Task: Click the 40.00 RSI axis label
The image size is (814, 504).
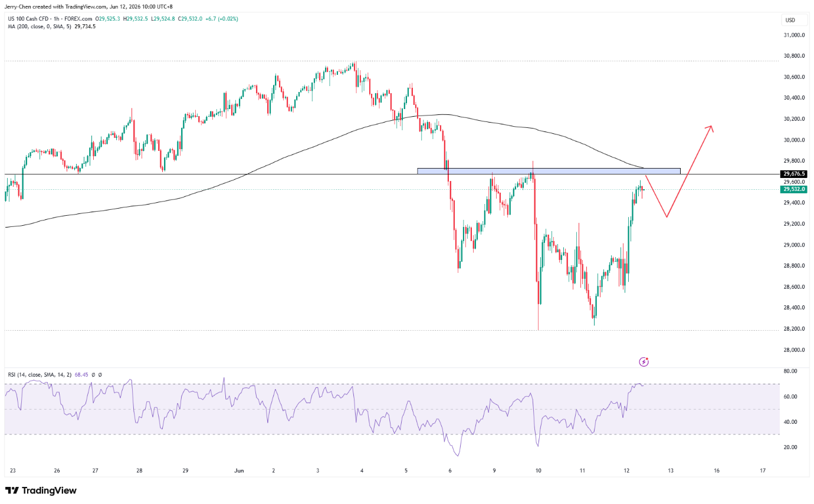Action: (790, 422)
